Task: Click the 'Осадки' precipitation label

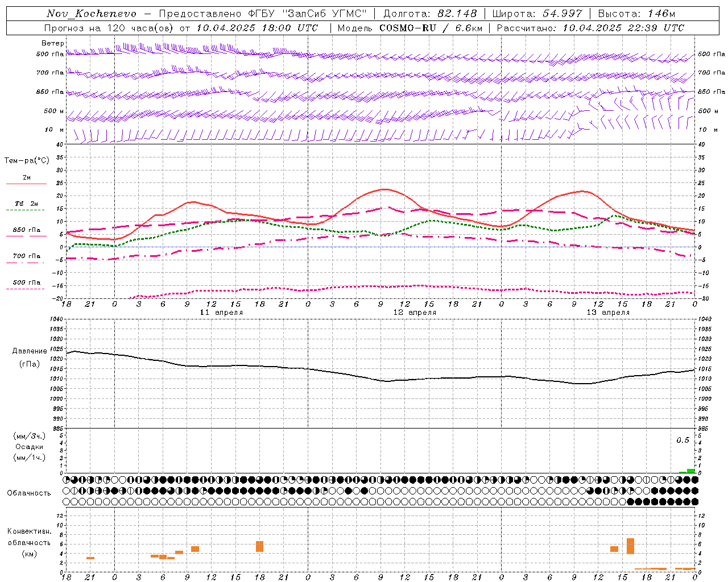Action: tap(30, 447)
